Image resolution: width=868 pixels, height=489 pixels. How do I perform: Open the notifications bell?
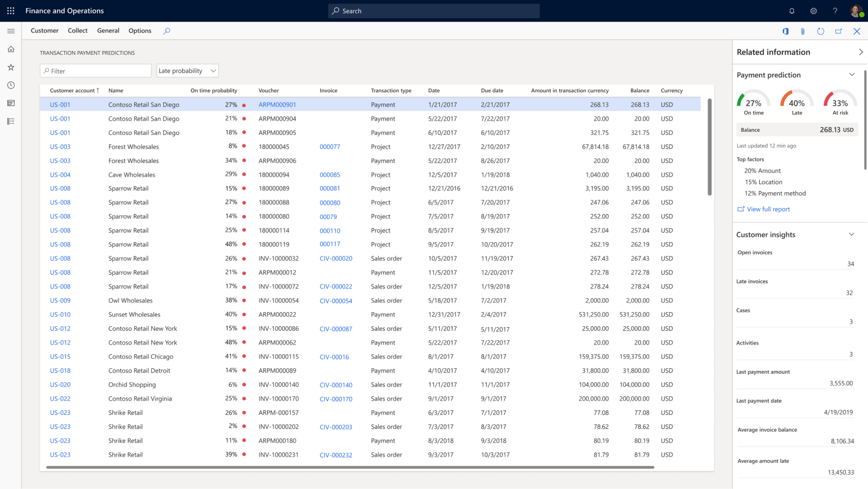792,11
